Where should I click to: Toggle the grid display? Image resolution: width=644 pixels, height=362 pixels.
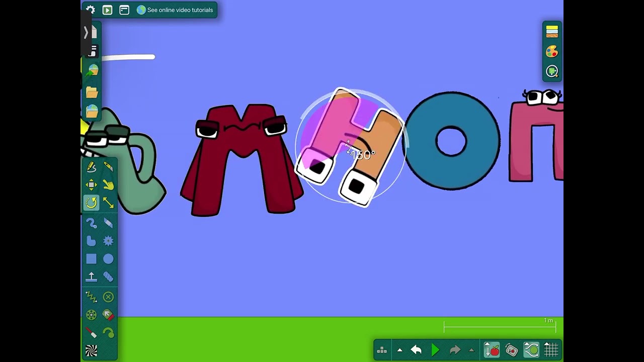coord(551,350)
